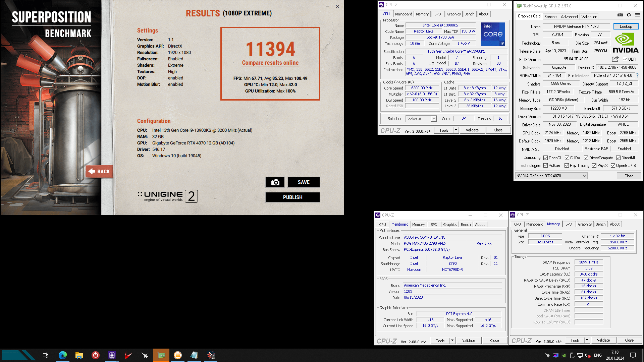Viewport: 644px width, 362px height.
Task: Open About tab in top CPU-Z window
Action: pos(483,14)
